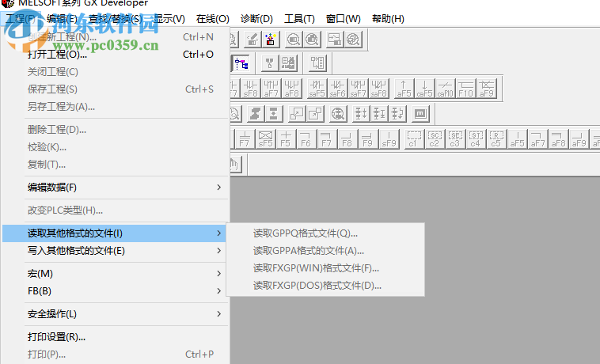Select the c1 dashed-box step attribute
The height and width of the screenshot is (364, 600).
[x=414, y=138]
